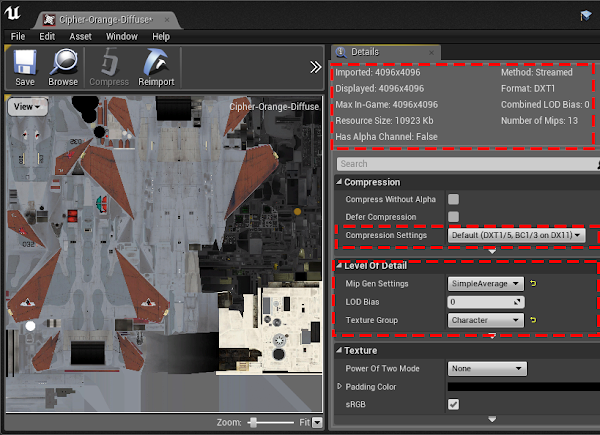Click the View button in viewport
The image size is (600, 435).
click(x=27, y=106)
